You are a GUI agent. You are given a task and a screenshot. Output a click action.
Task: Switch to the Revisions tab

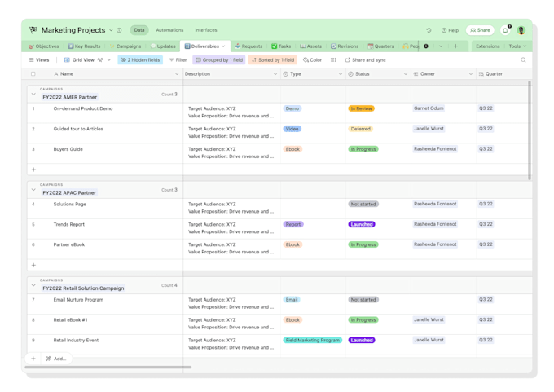tap(345, 46)
